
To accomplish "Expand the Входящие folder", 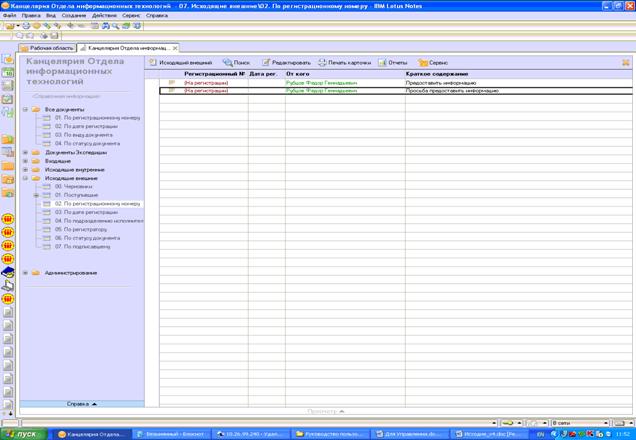I will (x=25, y=161).
